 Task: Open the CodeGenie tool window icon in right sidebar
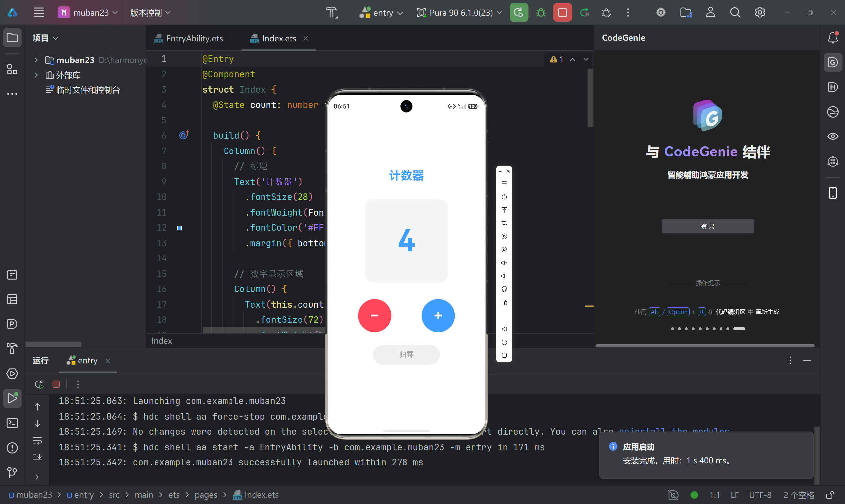[x=833, y=62]
